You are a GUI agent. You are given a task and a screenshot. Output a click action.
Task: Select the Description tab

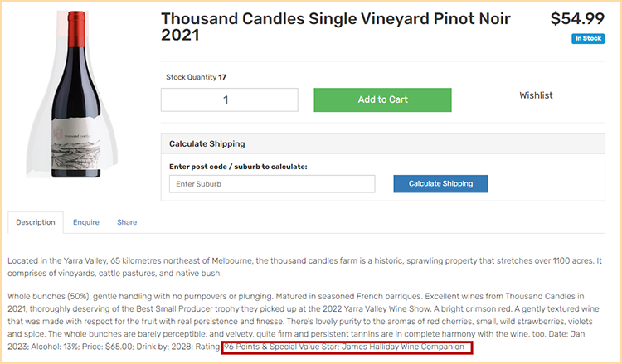click(x=35, y=222)
